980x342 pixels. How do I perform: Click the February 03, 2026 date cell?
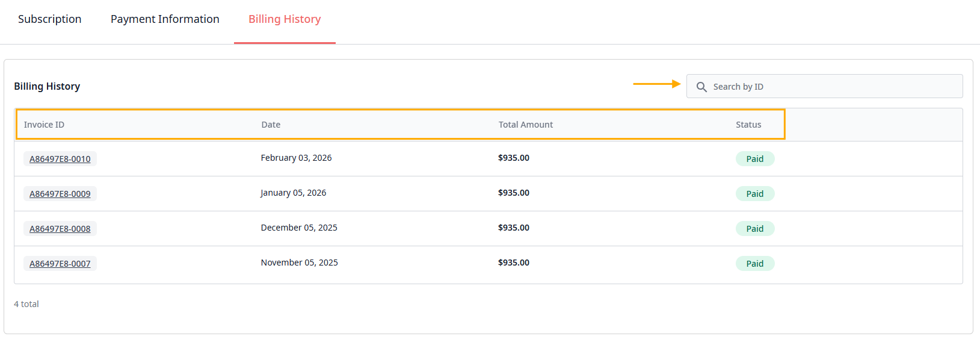click(296, 158)
